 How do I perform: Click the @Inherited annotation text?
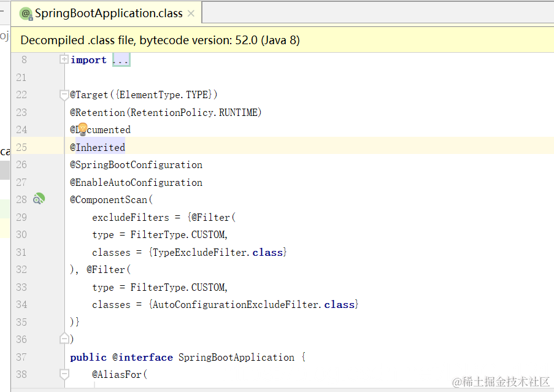98,147
